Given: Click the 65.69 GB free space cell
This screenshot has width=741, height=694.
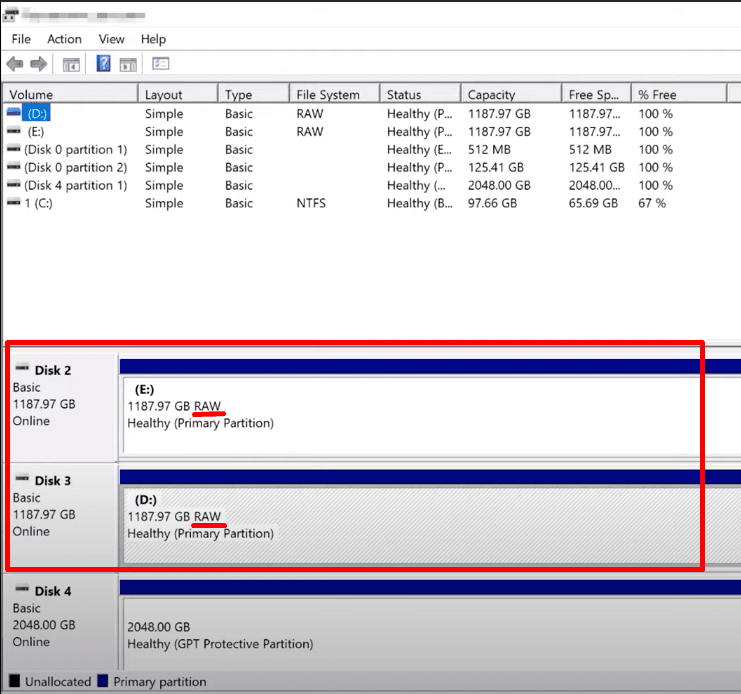Looking at the screenshot, I should (593, 203).
